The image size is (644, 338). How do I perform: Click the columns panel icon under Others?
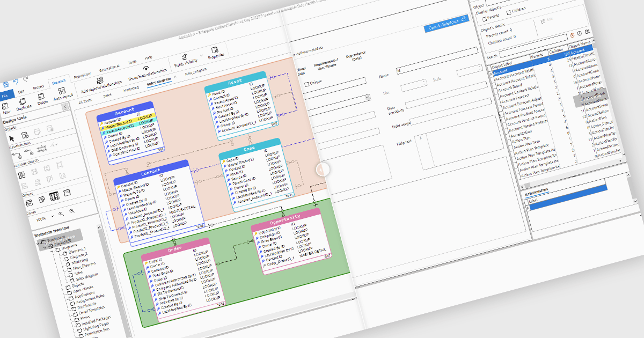tap(54, 195)
